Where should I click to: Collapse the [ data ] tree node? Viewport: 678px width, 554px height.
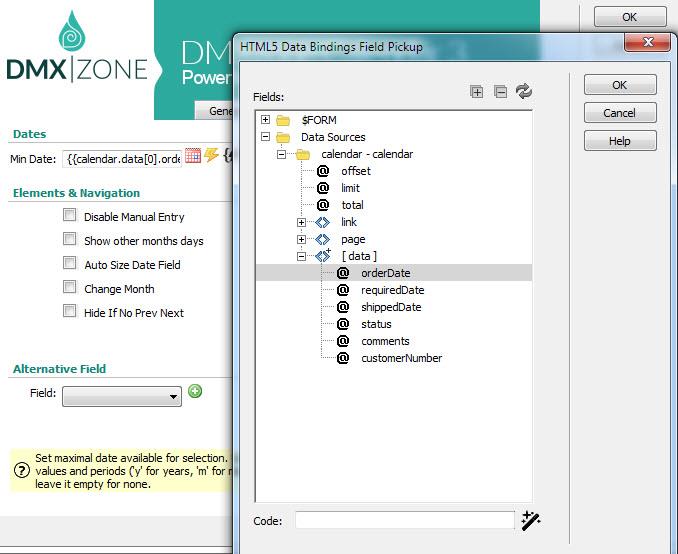point(302,256)
